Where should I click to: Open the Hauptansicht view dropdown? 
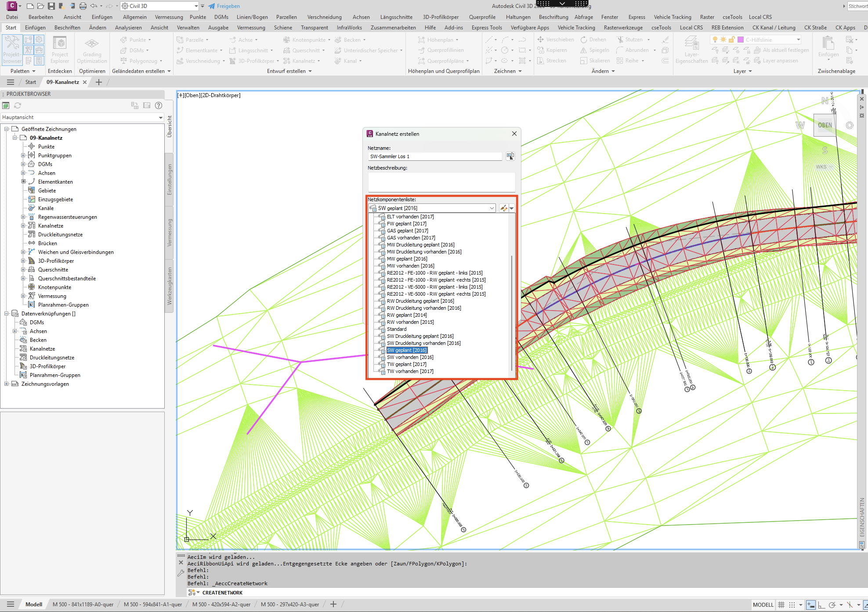coord(82,117)
